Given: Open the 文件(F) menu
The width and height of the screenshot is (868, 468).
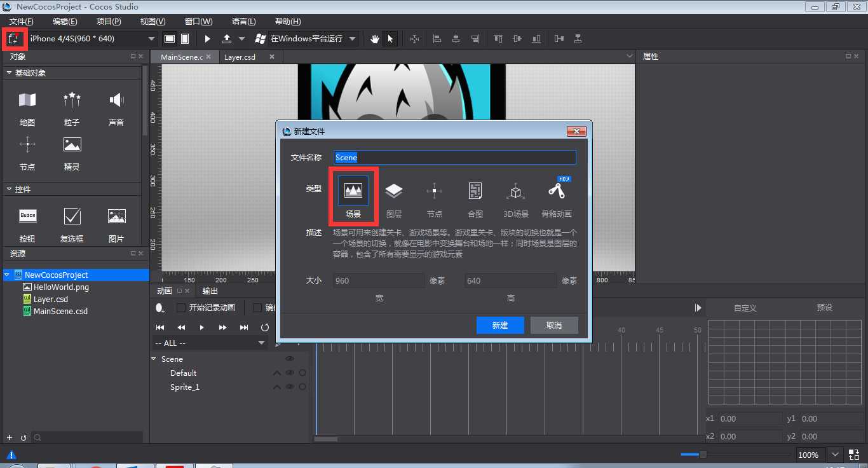Looking at the screenshot, I should pyautogui.click(x=21, y=22).
